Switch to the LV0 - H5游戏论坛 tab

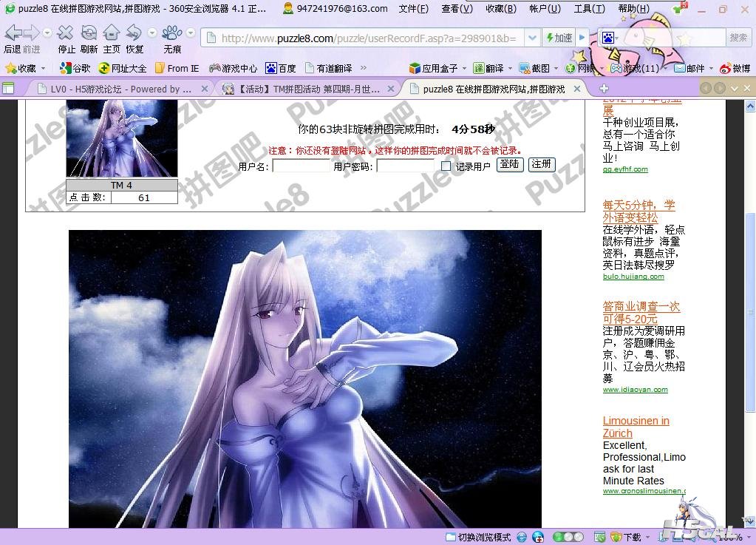[116, 89]
